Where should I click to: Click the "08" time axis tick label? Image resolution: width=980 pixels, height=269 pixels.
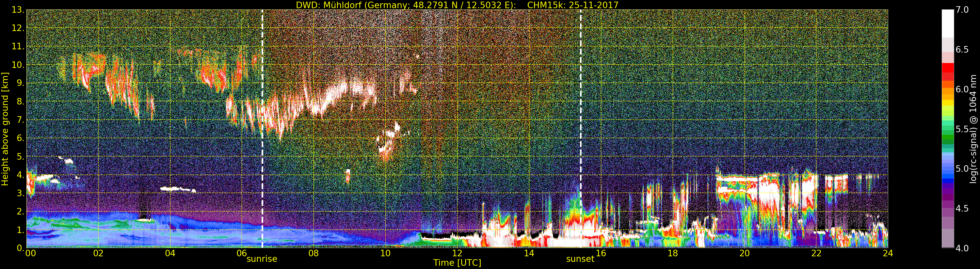tap(313, 253)
